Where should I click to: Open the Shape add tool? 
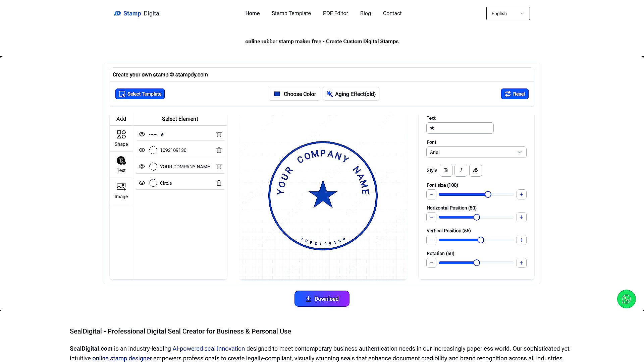click(x=121, y=138)
